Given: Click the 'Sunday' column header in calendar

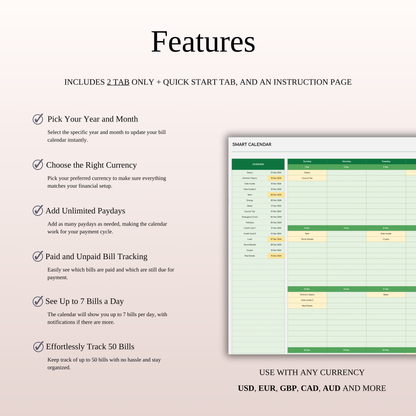Looking at the screenshot, I should [x=307, y=161].
